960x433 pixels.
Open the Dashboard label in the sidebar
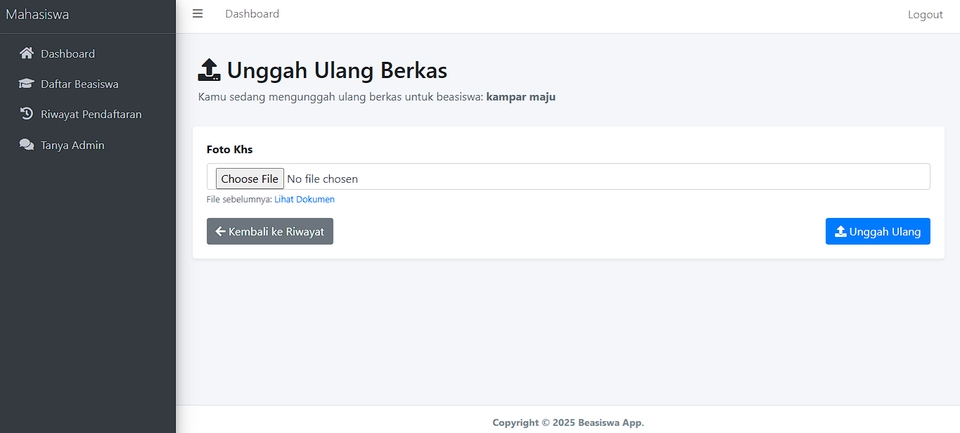tap(68, 54)
